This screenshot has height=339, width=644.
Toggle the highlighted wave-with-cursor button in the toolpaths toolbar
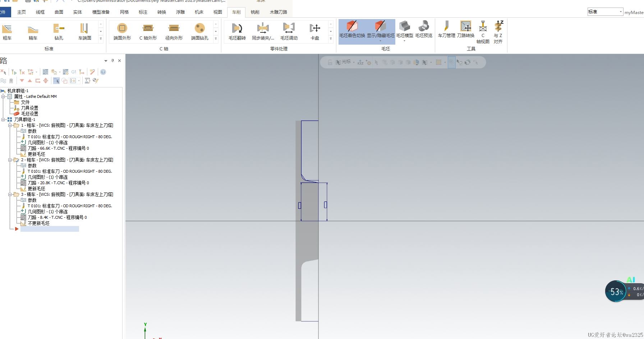(56, 81)
